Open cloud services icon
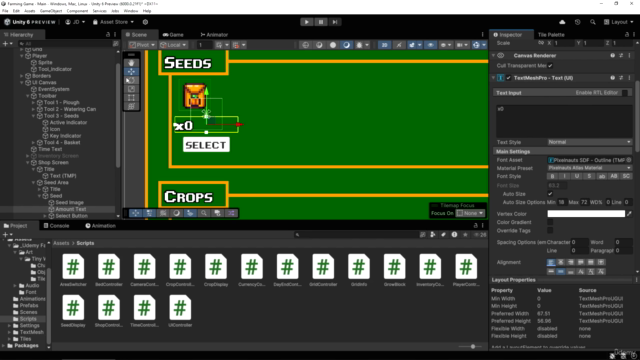The width and height of the screenshot is (640, 360). coord(562,22)
